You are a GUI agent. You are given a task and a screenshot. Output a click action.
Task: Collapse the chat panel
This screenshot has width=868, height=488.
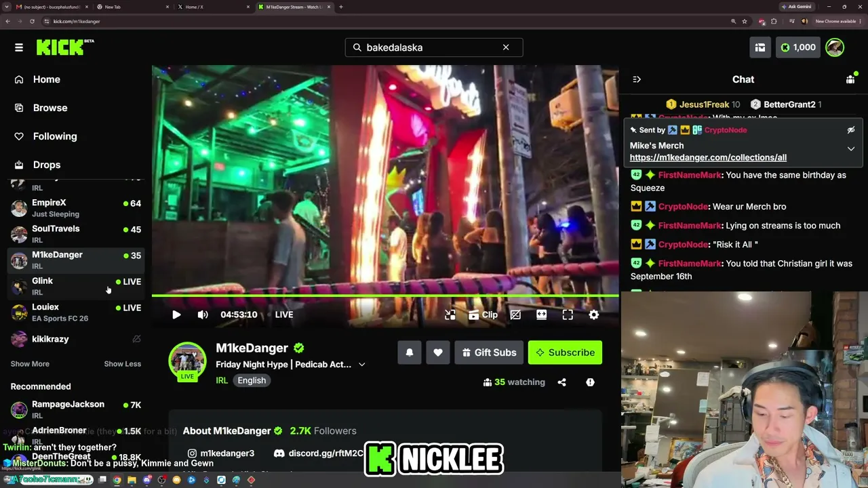pyautogui.click(x=637, y=79)
